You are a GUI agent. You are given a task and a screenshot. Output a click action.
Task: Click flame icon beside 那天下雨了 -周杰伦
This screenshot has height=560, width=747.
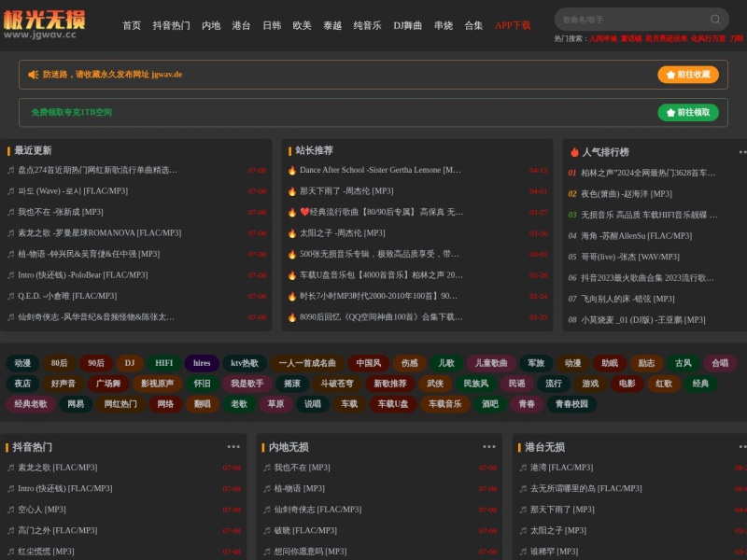tap(292, 191)
